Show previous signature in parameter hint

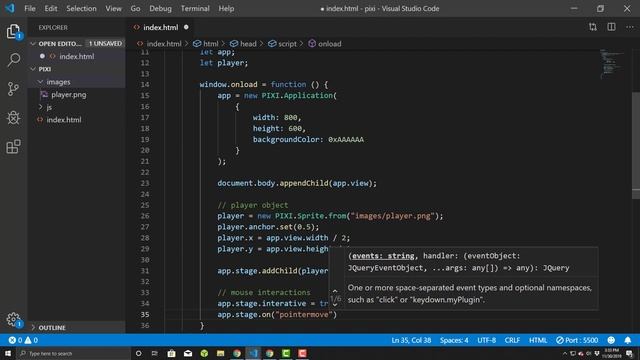335,291
